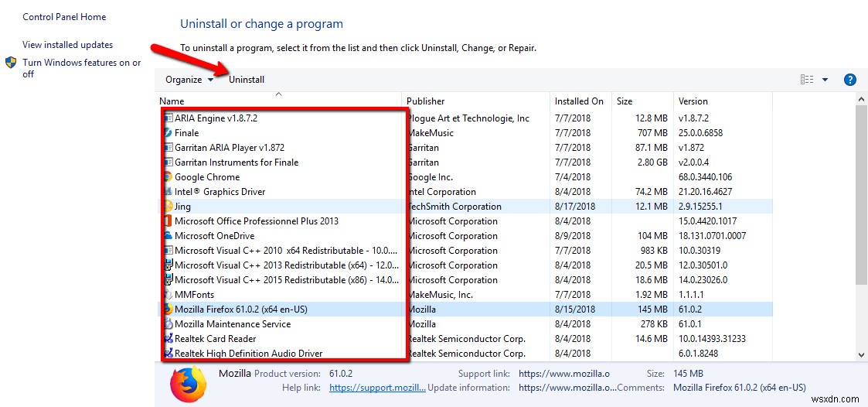Viewport: 868px width, 407px height.
Task: Click the Garritan Instruments for Finale icon
Action: click(169, 162)
